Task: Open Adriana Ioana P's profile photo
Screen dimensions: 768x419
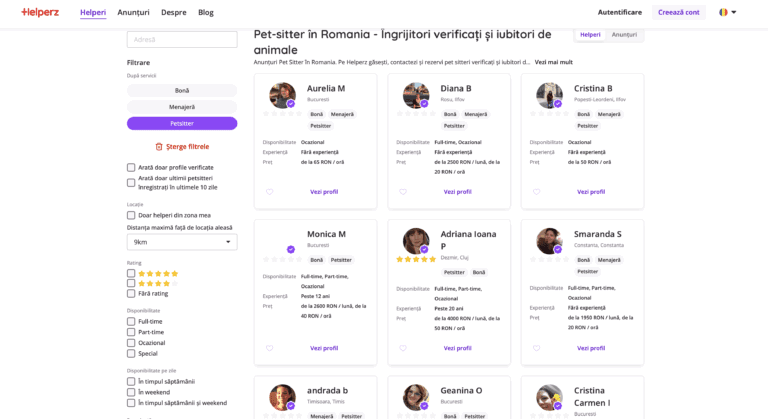Action: tap(416, 241)
